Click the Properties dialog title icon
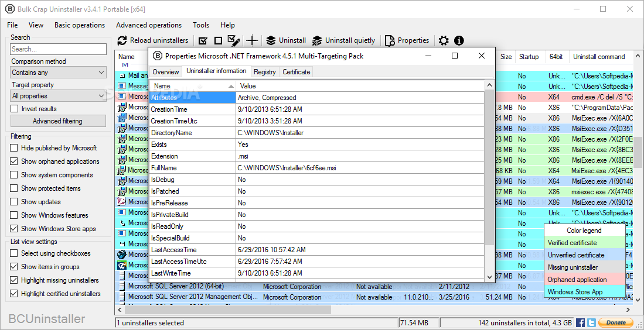Viewport: 644px width, 330px height. (157, 56)
